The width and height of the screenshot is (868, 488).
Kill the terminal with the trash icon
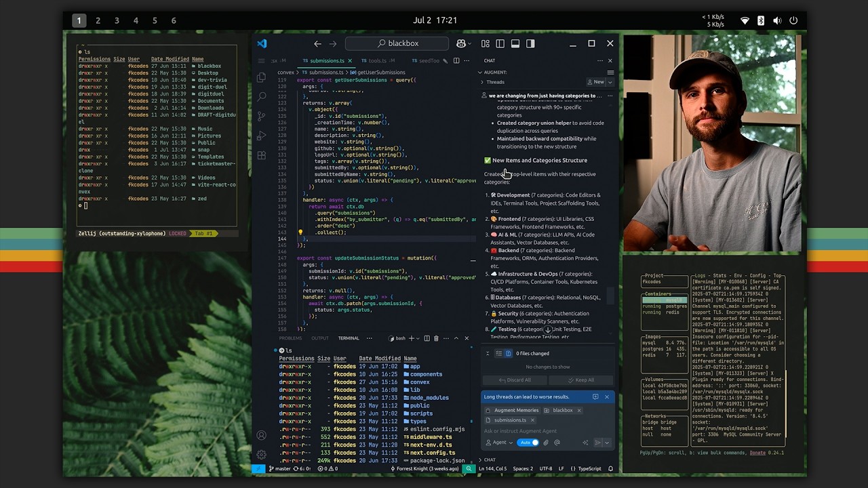(x=436, y=338)
